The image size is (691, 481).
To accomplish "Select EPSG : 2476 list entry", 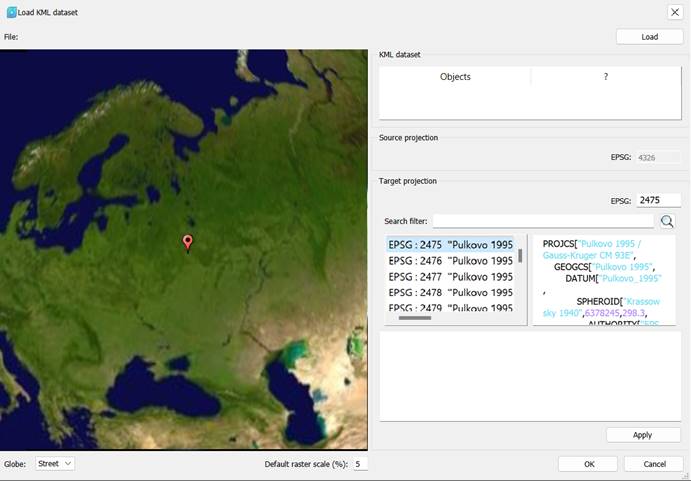I will tap(450, 261).
